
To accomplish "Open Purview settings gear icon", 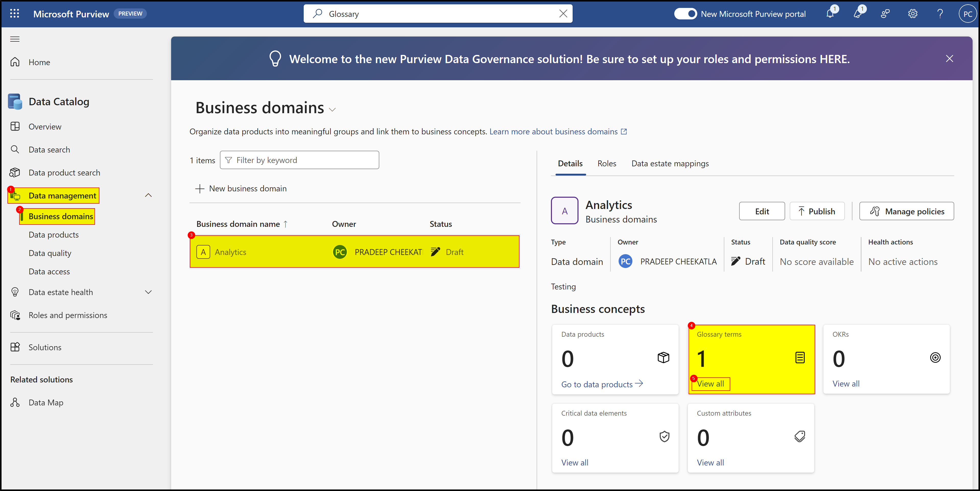I will click(912, 14).
